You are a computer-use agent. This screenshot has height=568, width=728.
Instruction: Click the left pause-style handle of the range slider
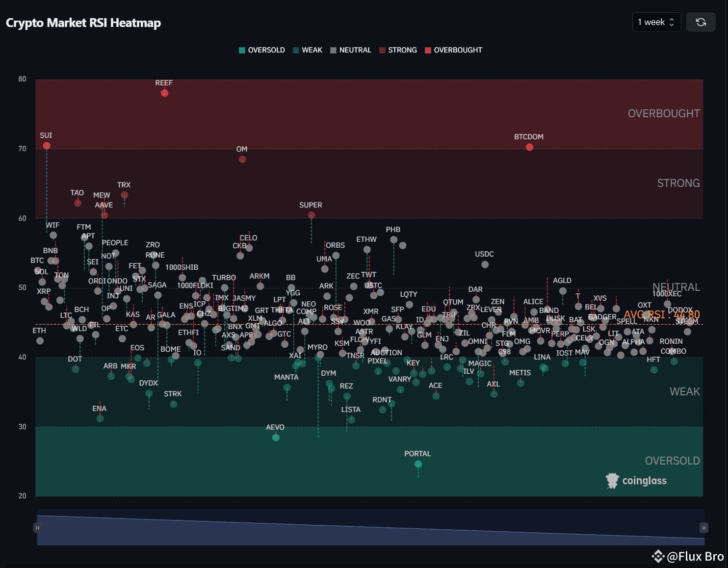(38, 527)
